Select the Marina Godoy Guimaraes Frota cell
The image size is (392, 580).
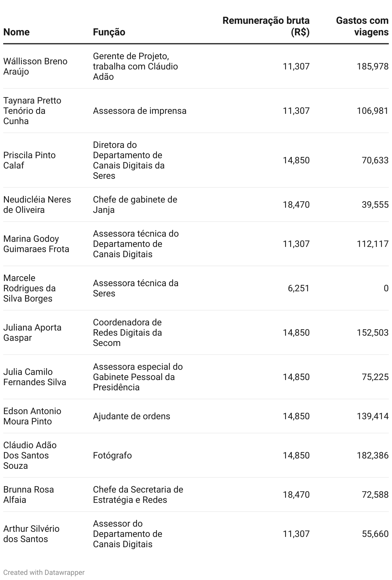click(36, 244)
